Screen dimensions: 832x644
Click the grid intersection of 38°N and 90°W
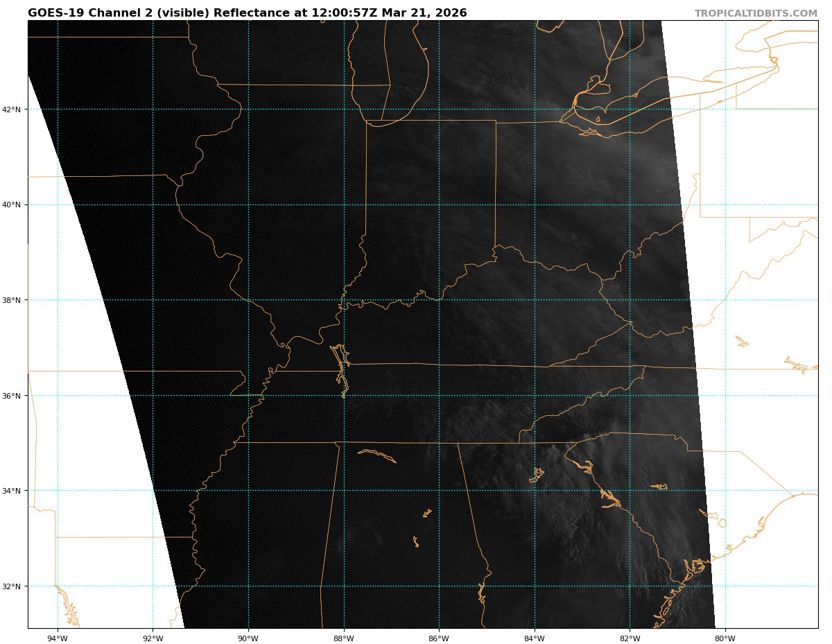[248, 300]
